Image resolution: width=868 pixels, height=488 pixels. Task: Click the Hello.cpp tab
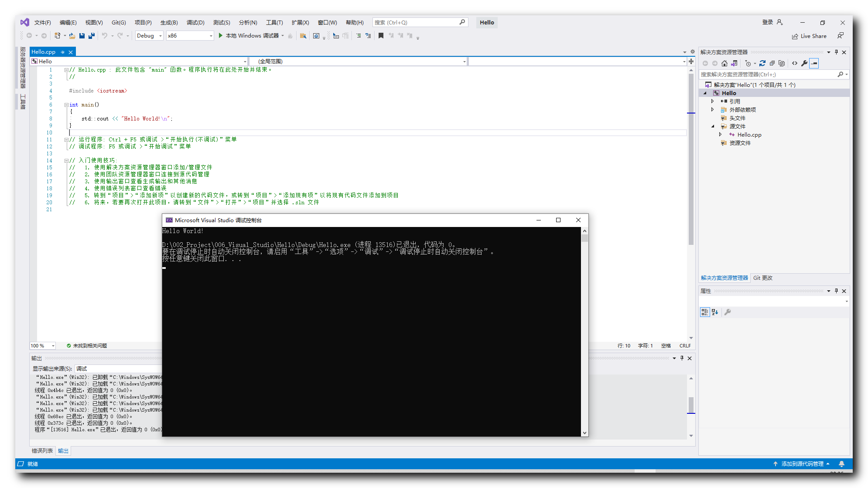coord(45,52)
